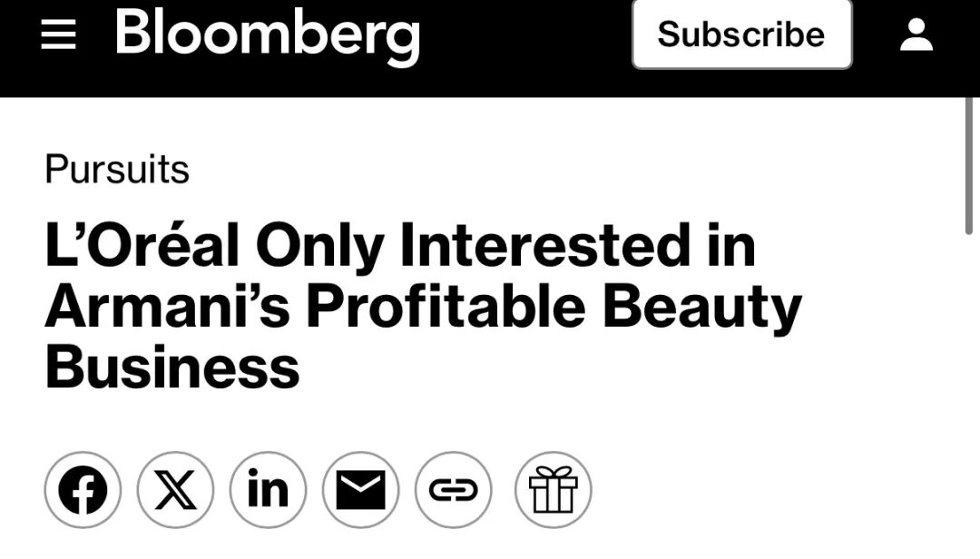
Task: Select the gift box share option
Action: [x=554, y=490]
